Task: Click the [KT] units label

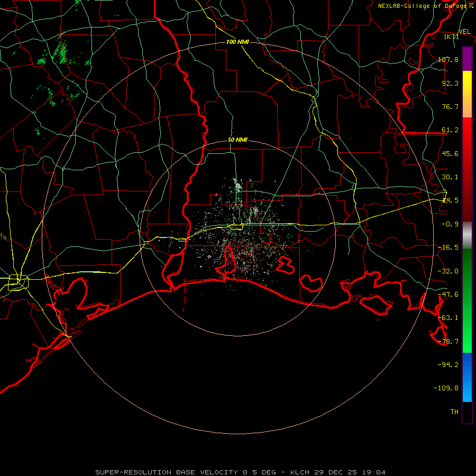Action: 452,36
